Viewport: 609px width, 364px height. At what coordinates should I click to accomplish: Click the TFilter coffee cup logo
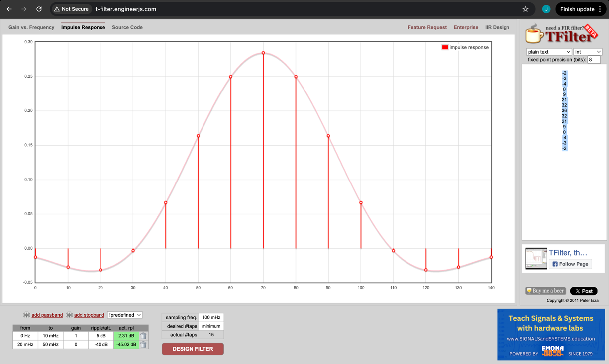coord(535,34)
